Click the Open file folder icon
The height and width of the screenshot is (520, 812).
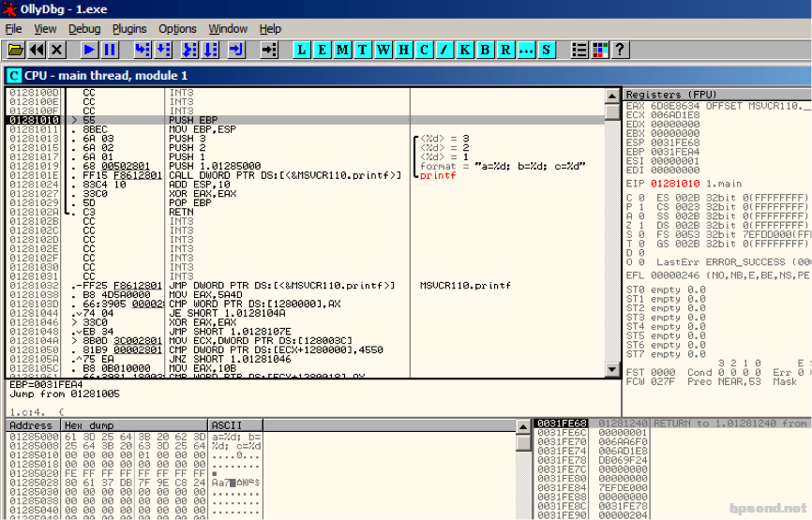click(16, 51)
